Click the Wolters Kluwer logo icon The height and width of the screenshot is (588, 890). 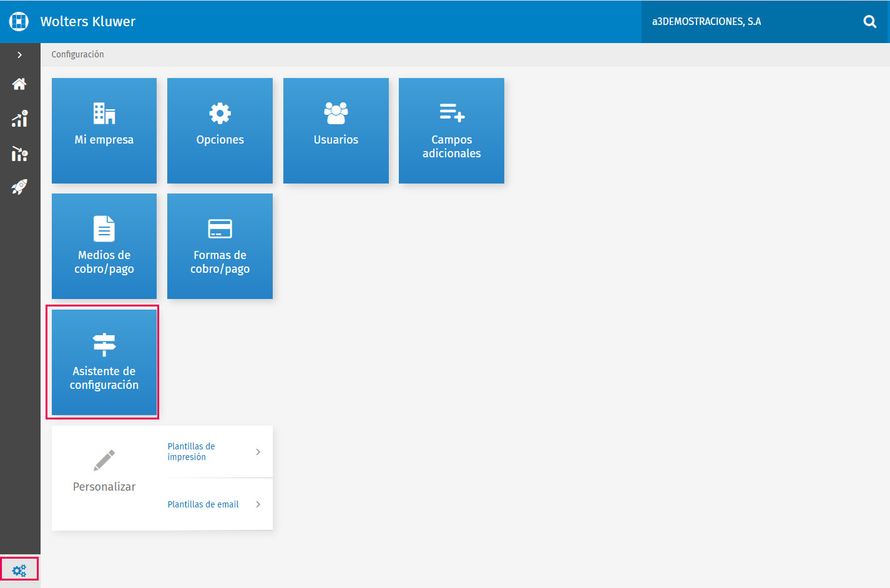[x=19, y=21]
